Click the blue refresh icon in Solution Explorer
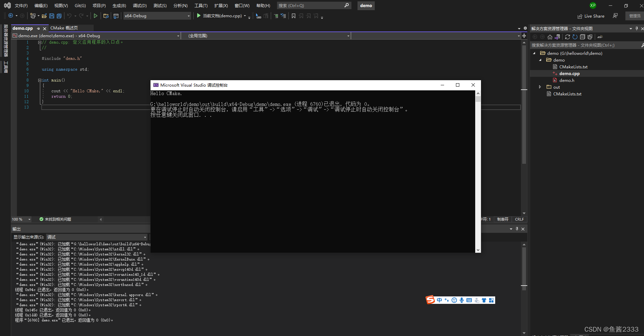The width and height of the screenshot is (644, 336). point(575,37)
